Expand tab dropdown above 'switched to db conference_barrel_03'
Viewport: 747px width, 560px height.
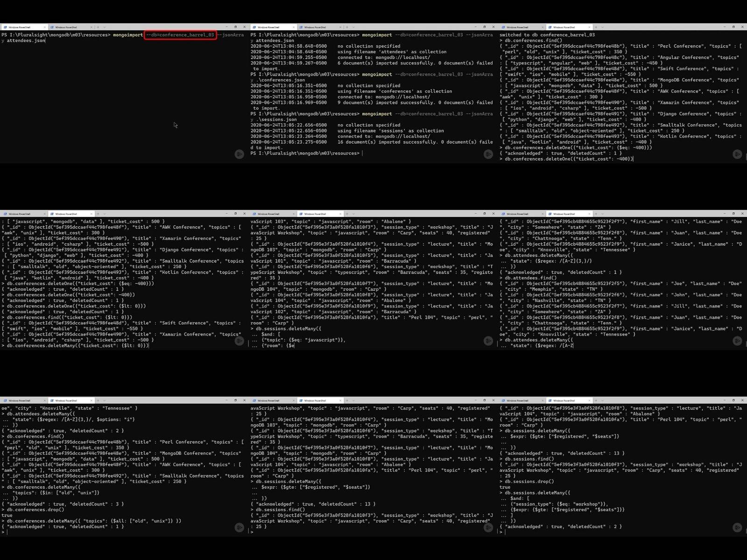click(x=602, y=27)
